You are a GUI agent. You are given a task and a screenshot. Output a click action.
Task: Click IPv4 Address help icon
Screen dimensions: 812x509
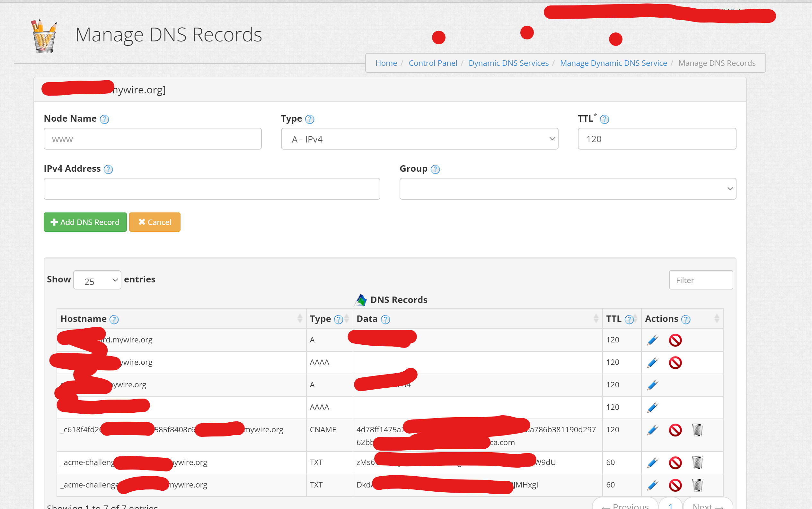tap(108, 169)
